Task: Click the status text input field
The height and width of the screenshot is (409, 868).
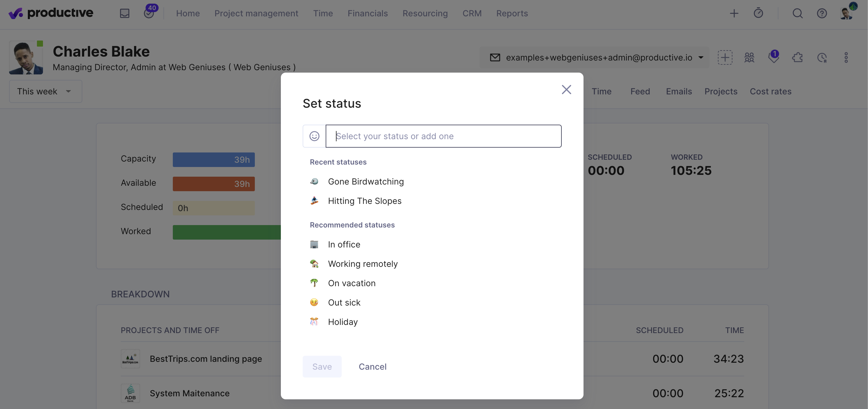Action: (443, 136)
